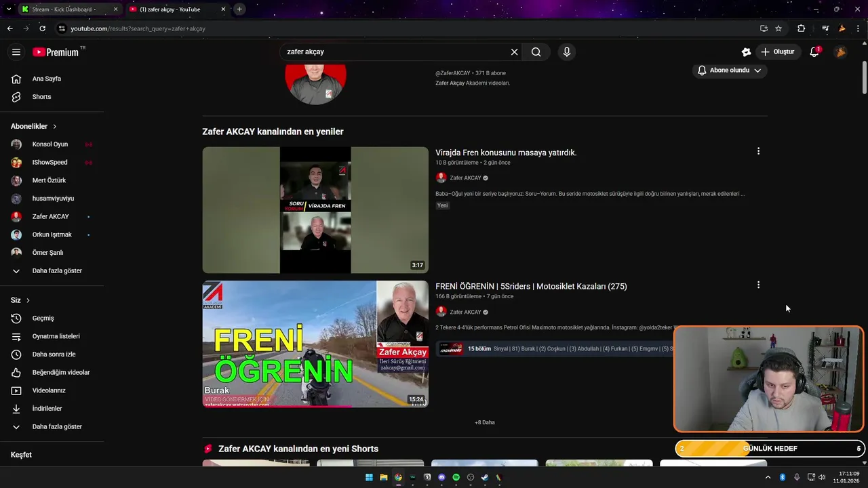Image resolution: width=868 pixels, height=488 pixels.
Task: Open media controls icon in toolbar
Action: pos(825,28)
